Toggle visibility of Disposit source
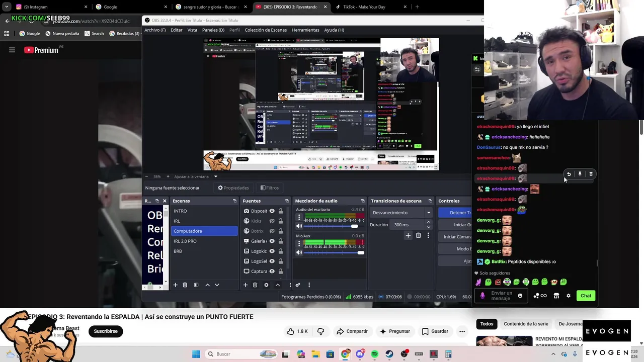This screenshot has height=362, width=644. (272, 211)
